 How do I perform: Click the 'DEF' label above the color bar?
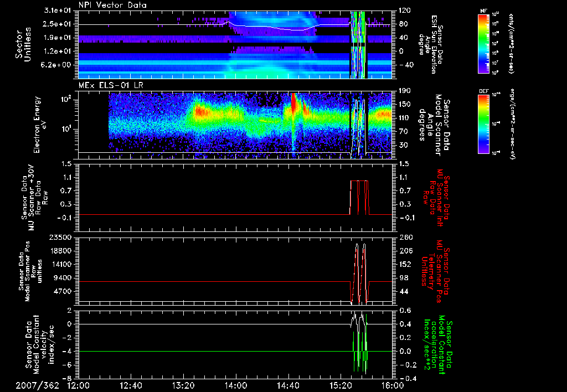(x=484, y=91)
